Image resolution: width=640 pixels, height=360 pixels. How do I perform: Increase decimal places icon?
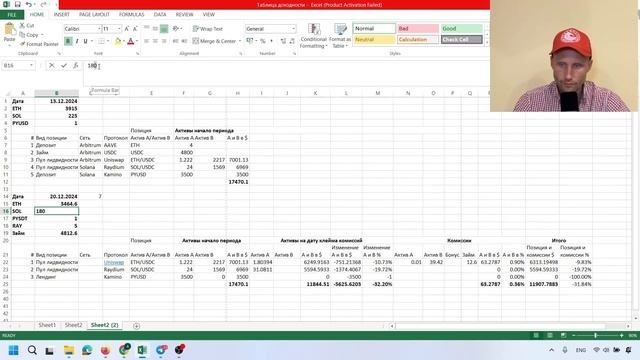click(x=283, y=41)
